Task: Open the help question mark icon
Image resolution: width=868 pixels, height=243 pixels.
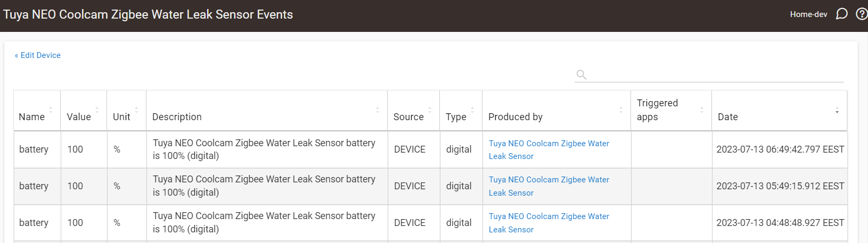Action: coord(862,14)
